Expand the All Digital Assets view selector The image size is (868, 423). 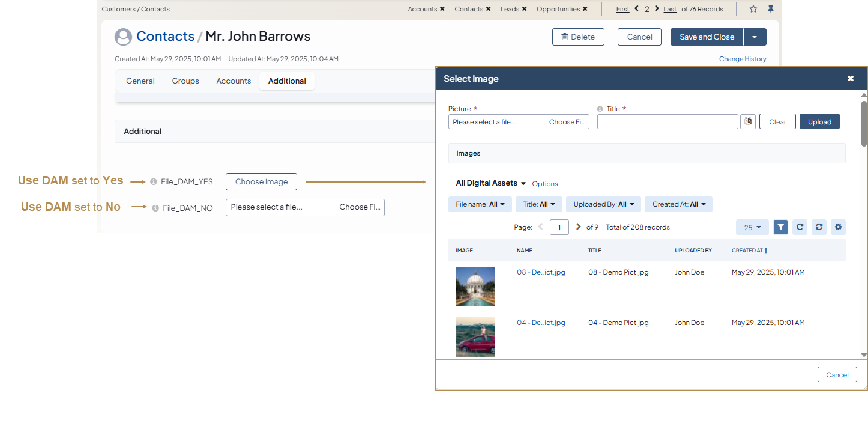coord(490,183)
